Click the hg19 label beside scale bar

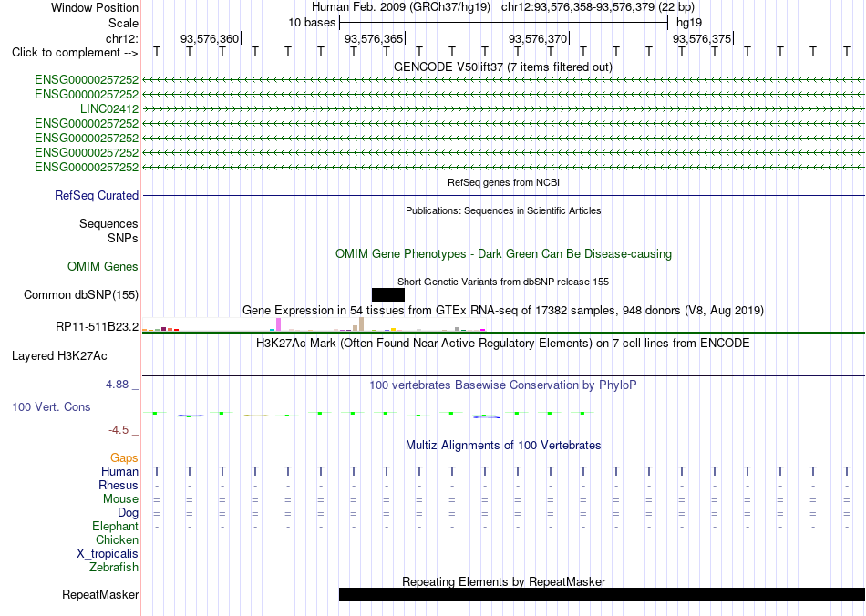(x=689, y=23)
